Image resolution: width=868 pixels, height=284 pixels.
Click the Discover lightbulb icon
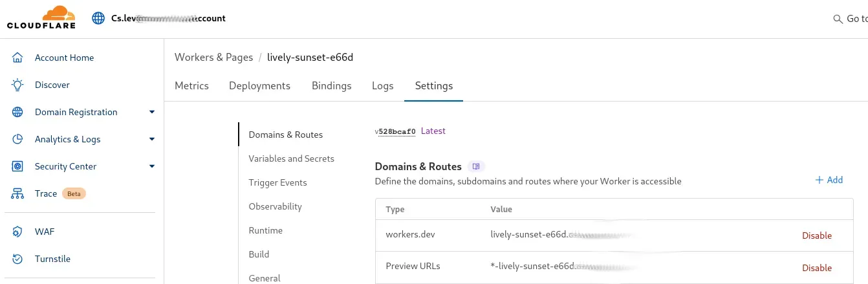point(18,85)
